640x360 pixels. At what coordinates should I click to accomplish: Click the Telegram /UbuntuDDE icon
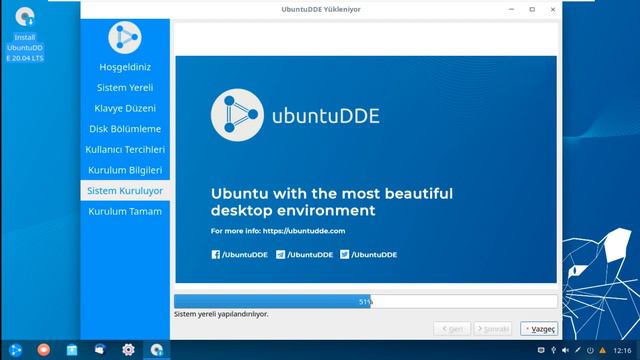pos(280,255)
